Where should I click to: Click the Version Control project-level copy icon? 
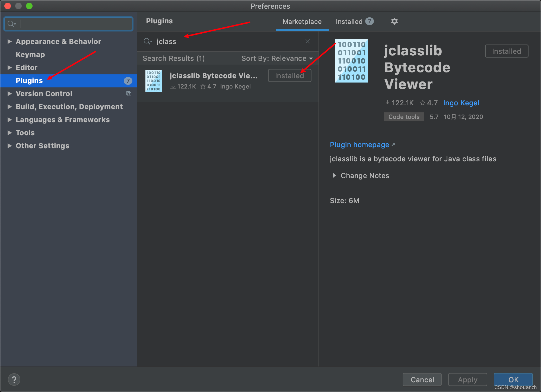[x=129, y=94]
